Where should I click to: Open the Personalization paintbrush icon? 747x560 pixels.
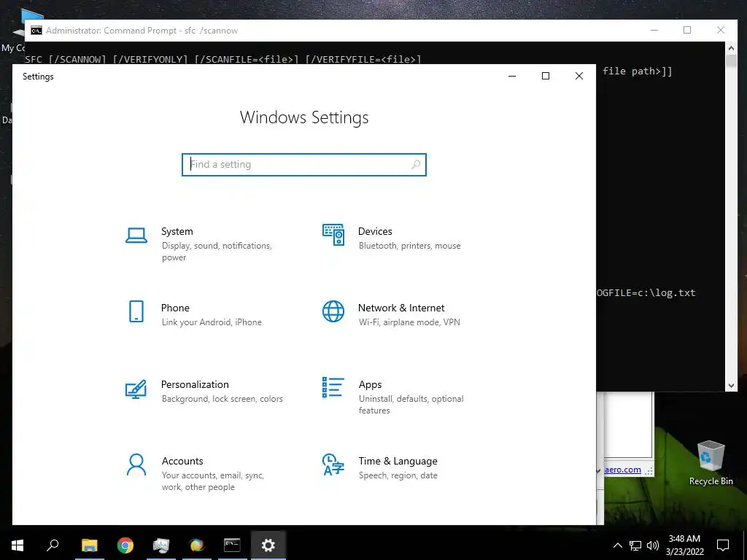[136, 389]
